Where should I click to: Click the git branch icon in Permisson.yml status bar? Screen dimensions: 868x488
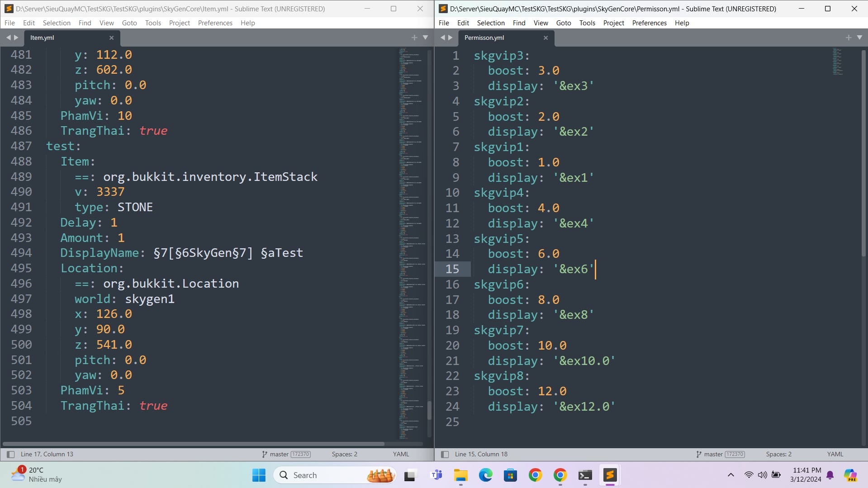pyautogui.click(x=699, y=454)
